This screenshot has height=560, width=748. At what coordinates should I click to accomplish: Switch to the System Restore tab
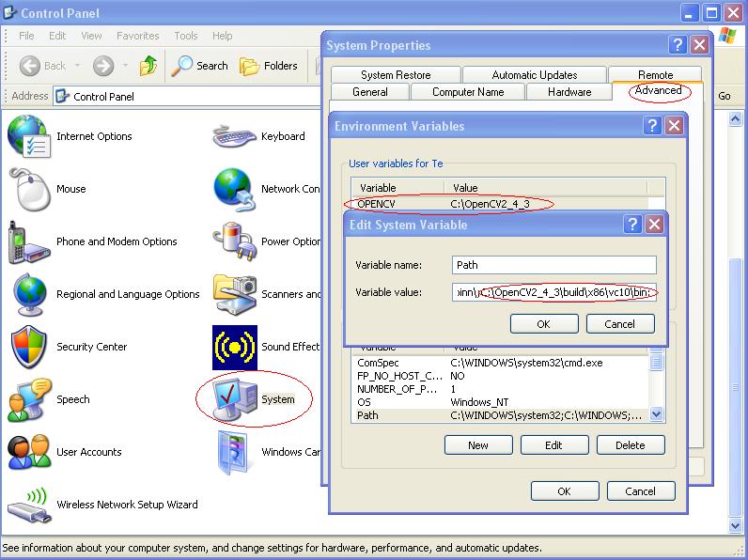(x=396, y=75)
